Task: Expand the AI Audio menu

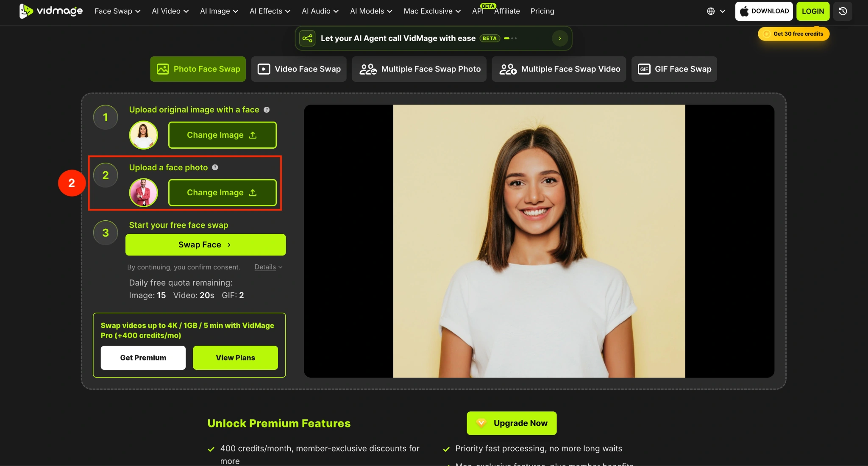Action: (320, 11)
